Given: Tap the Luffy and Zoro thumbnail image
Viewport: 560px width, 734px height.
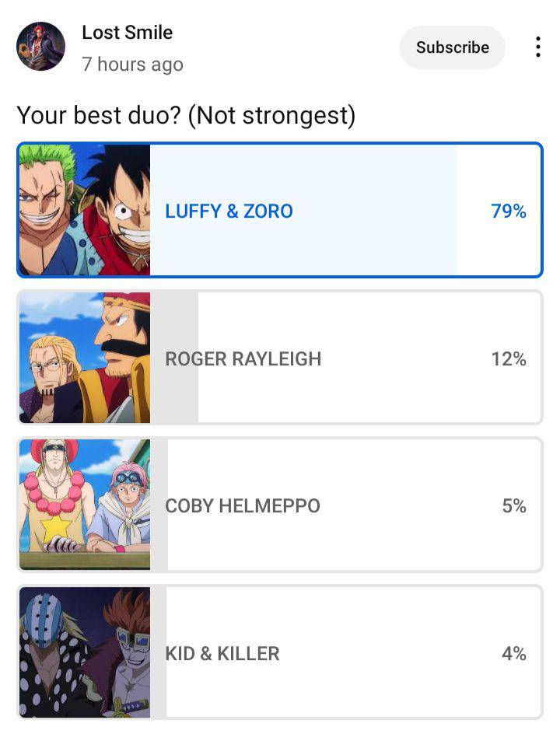Looking at the screenshot, I should point(85,210).
